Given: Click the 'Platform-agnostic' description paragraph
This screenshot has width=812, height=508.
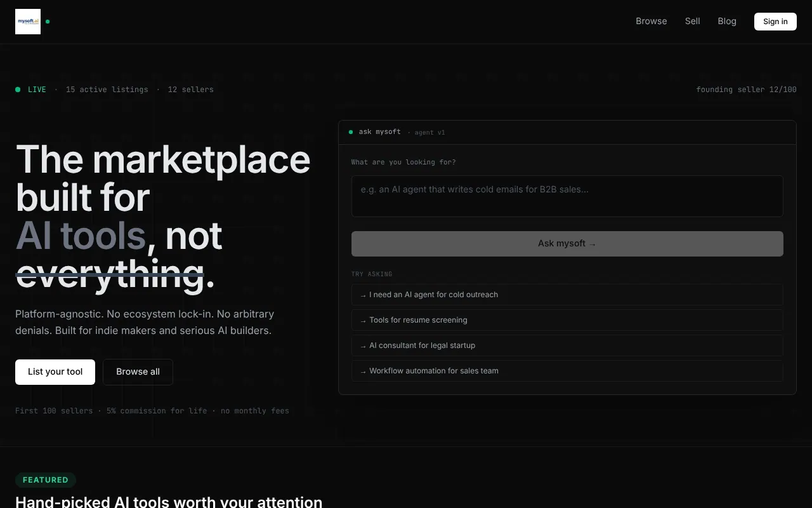Looking at the screenshot, I should coord(145,323).
